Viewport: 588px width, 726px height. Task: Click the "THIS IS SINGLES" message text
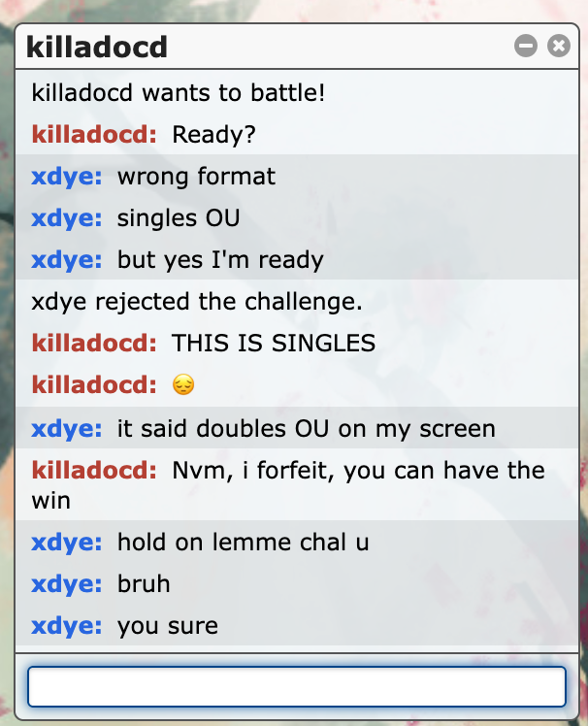(274, 343)
